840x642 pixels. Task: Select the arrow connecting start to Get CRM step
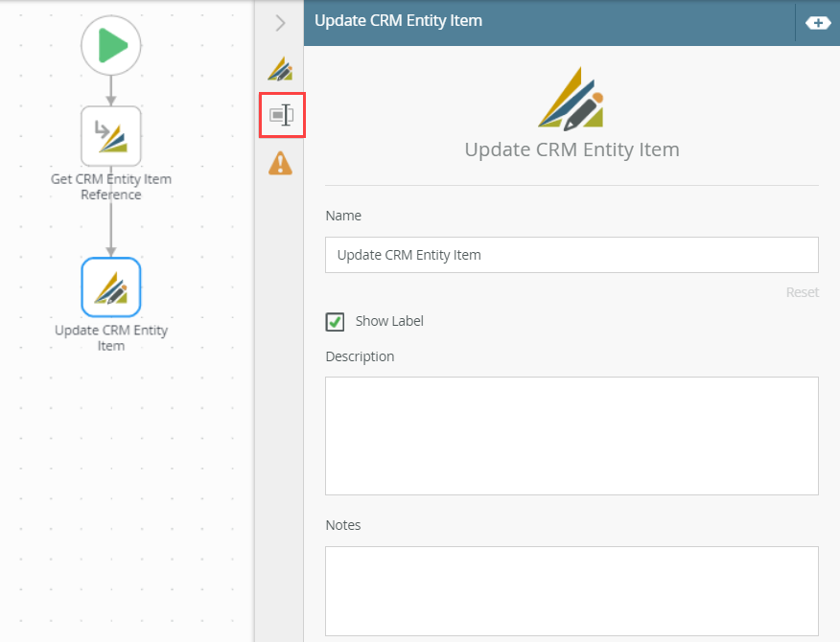click(x=110, y=86)
